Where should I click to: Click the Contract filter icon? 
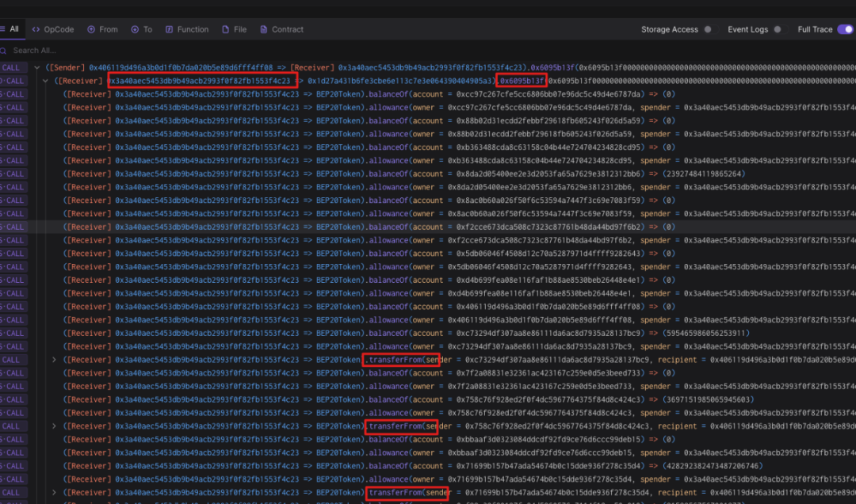coord(264,29)
